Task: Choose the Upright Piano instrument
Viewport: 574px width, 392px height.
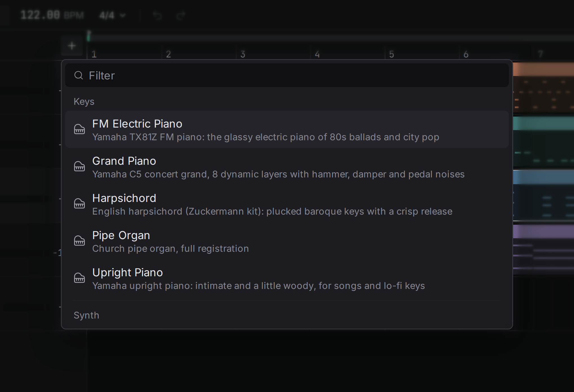Action: (287, 278)
